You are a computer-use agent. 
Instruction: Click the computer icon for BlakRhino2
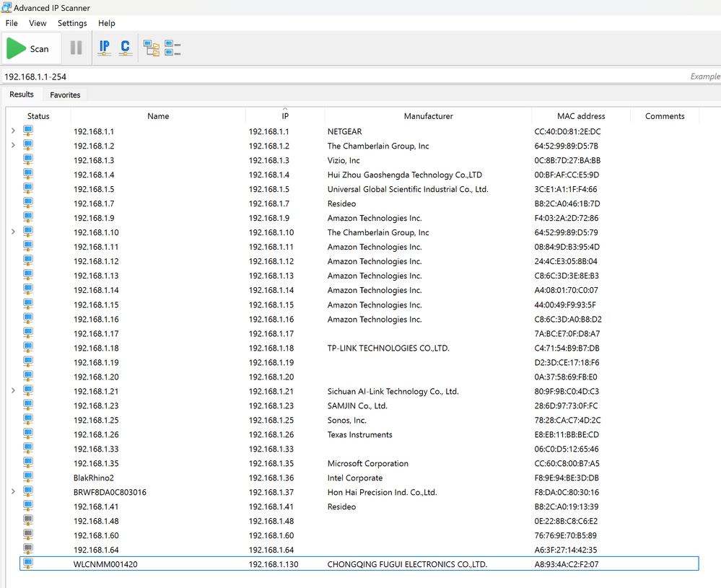(28, 477)
